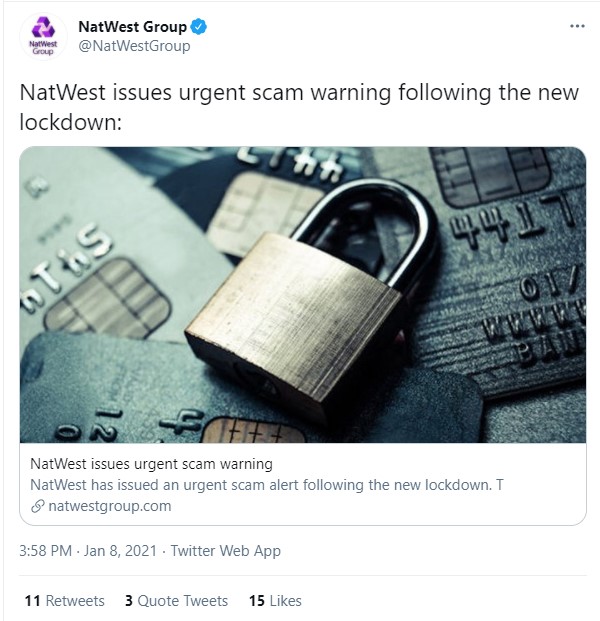
Task: Click the Jan 8, 2021 date
Action: pos(120,551)
